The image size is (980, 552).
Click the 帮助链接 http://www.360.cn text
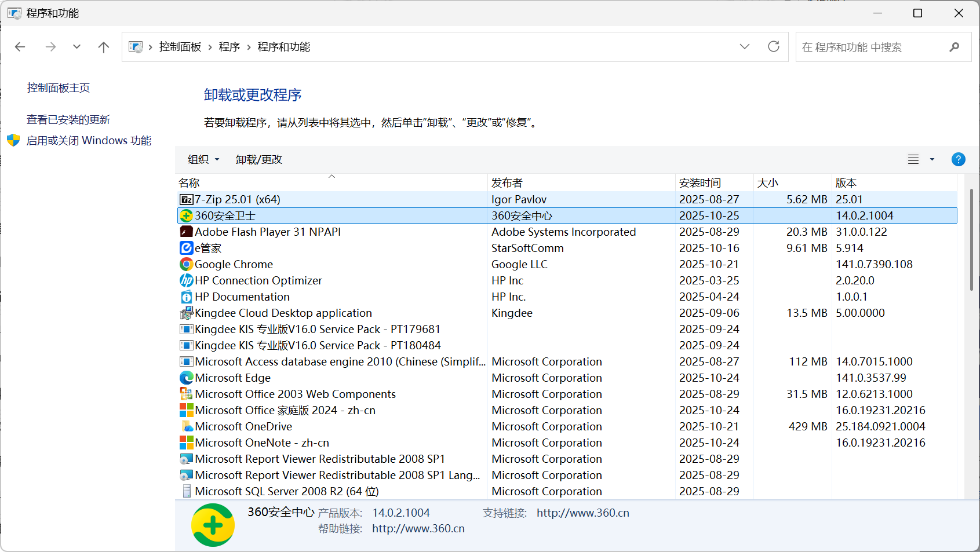pyautogui.click(x=418, y=529)
